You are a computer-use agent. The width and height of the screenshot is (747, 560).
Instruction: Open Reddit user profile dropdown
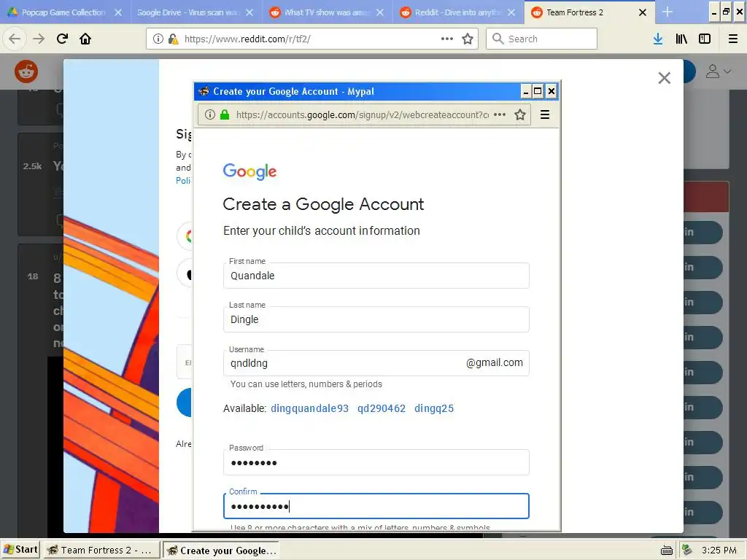point(718,71)
